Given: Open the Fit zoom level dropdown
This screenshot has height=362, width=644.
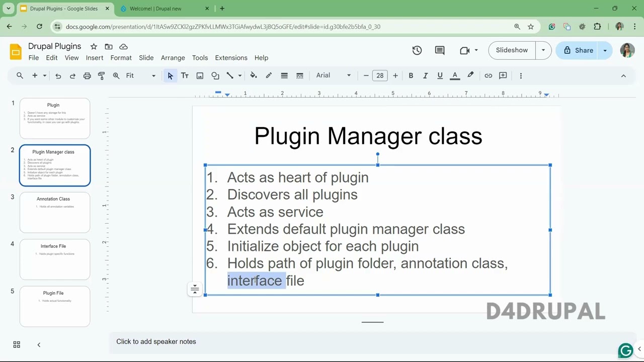Looking at the screenshot, I should click(141, 75).
